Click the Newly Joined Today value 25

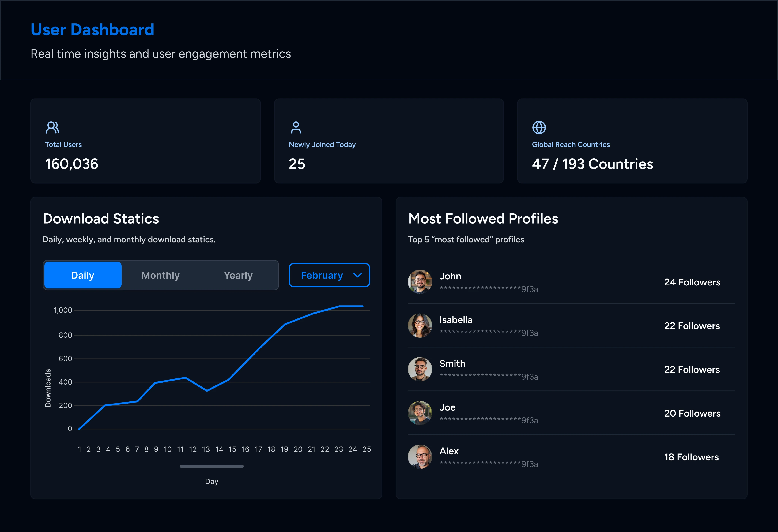297,164
